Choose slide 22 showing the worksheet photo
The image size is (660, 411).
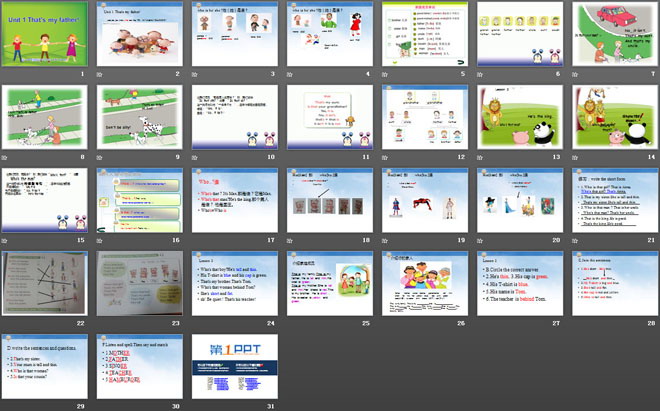click(x=43, y=283)
